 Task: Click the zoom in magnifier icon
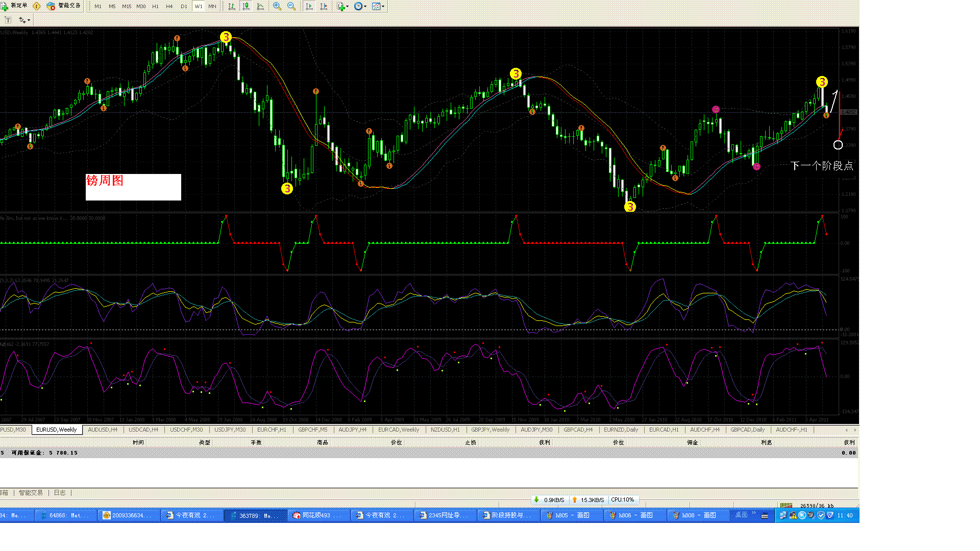277,6
